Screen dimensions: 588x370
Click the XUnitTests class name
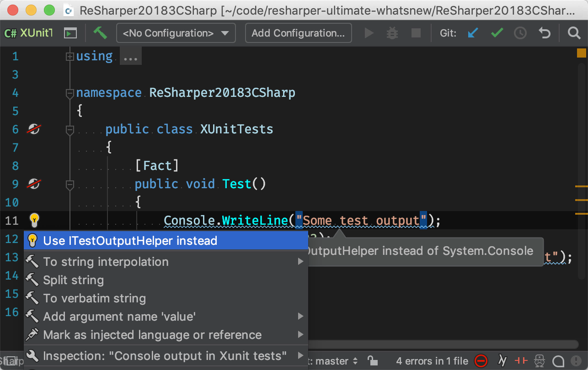point(237,129)
